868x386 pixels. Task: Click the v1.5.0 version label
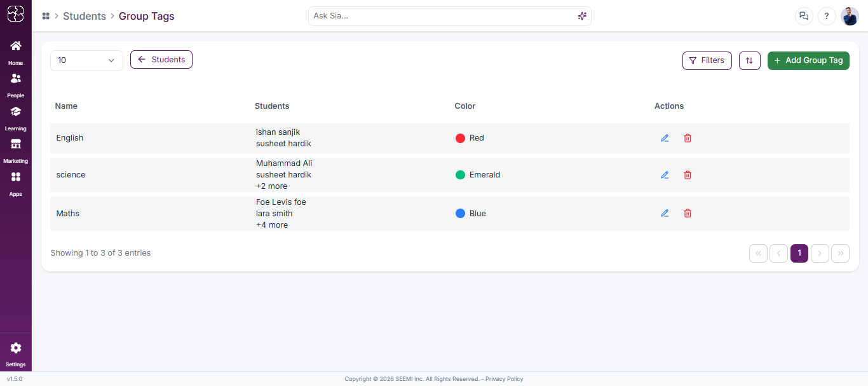[x=15, y=379]
